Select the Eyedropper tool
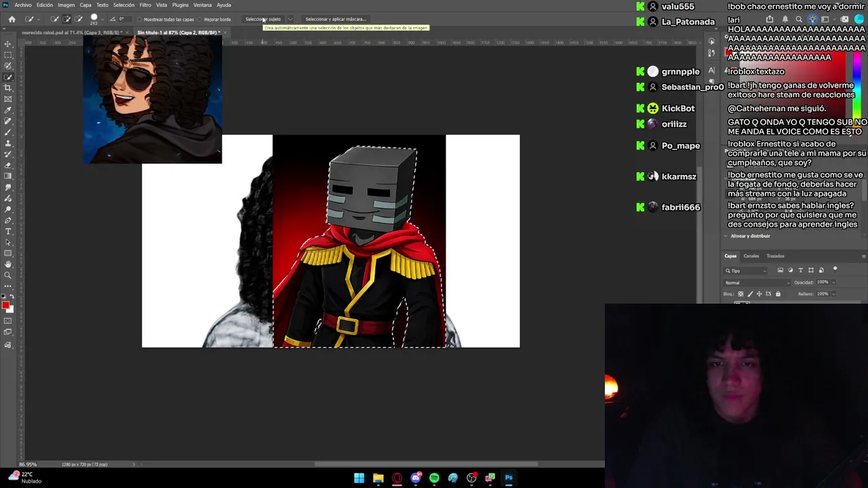The height and width of the screenshot is (488, 868). 8,110
